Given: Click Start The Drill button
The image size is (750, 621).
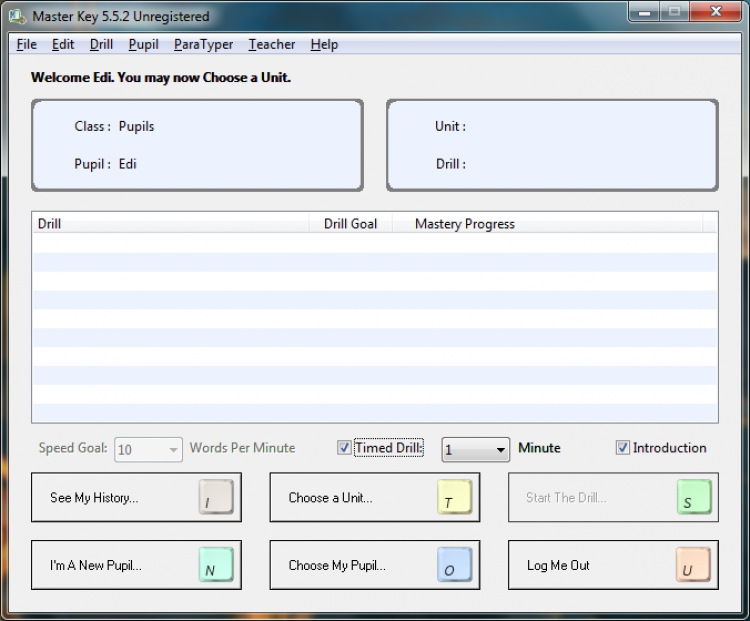Looking at the screenshot, I should [613, 497].
